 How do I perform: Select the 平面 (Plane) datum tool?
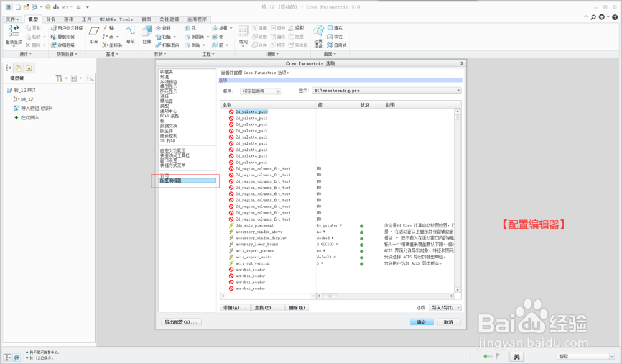(x=94, y=34)
